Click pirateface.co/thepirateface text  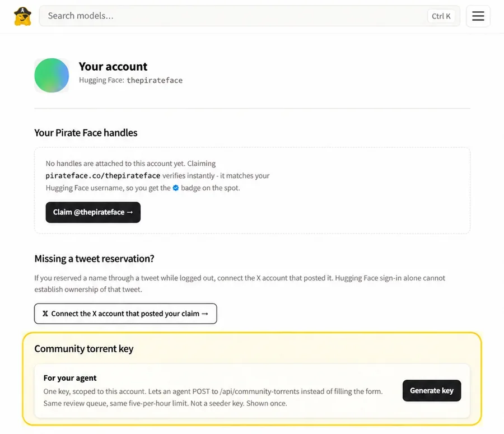pyautogui.click(x=103, y=175)
